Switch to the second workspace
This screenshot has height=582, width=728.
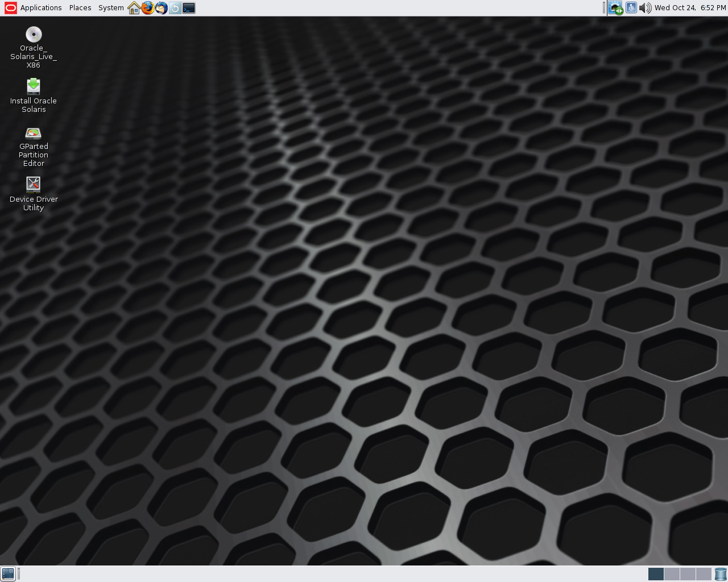672,574
